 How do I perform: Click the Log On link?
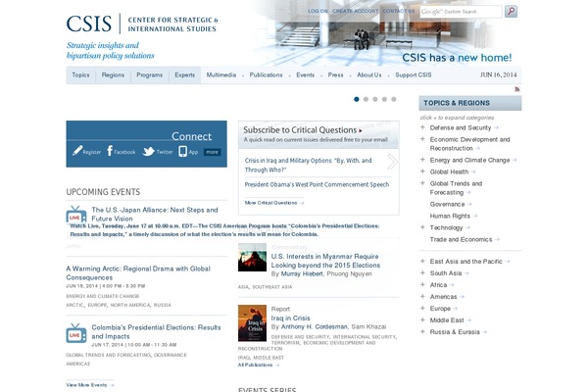[318, 11]
